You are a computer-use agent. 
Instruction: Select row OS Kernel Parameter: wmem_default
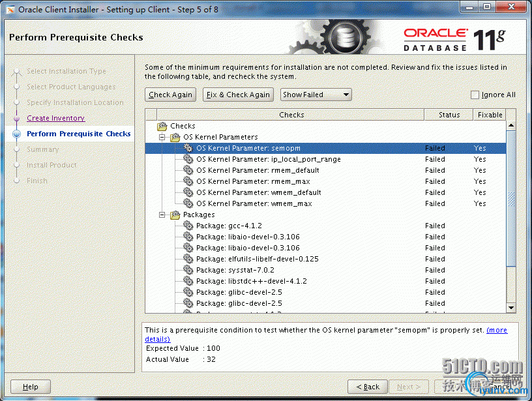326,192
